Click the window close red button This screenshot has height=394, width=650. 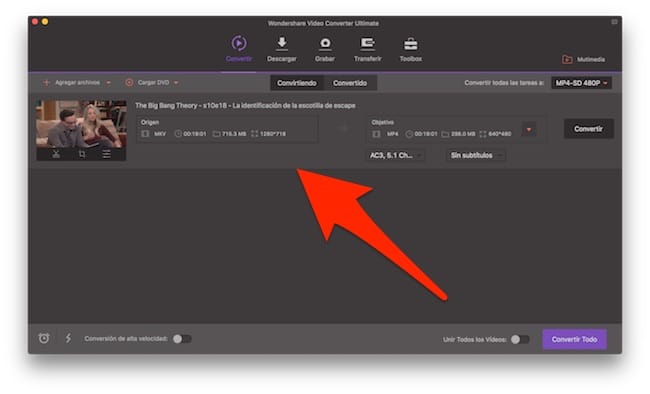35,22
